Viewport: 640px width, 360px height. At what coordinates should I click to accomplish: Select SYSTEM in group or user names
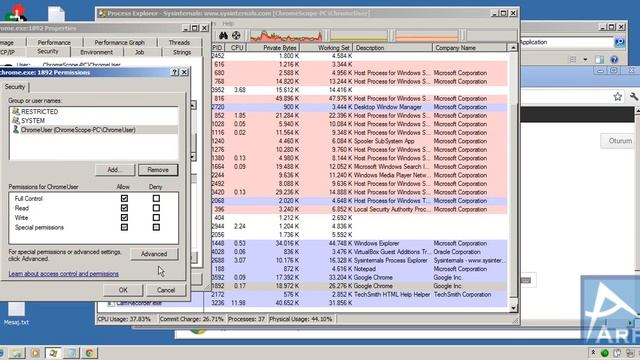point(94,120)
